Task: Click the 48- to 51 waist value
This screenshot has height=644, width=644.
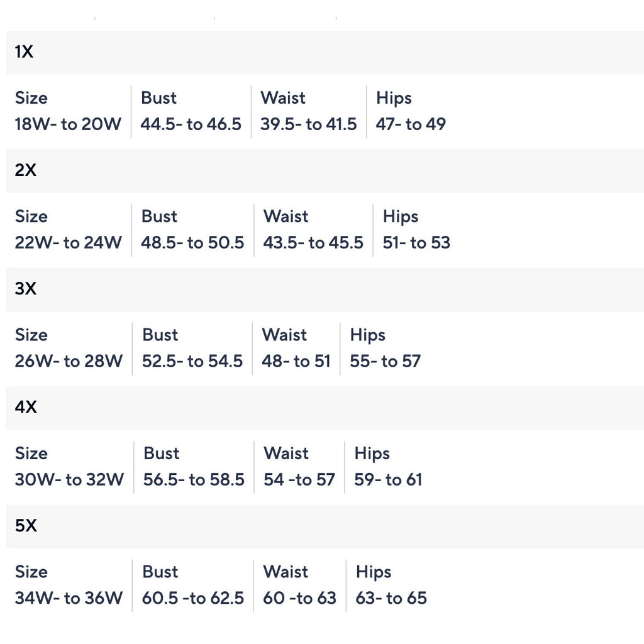Action: pos(296,361)
